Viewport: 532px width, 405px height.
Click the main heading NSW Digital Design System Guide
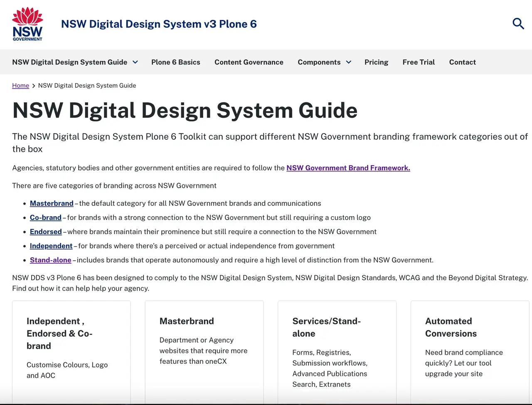tap(185, 111)
